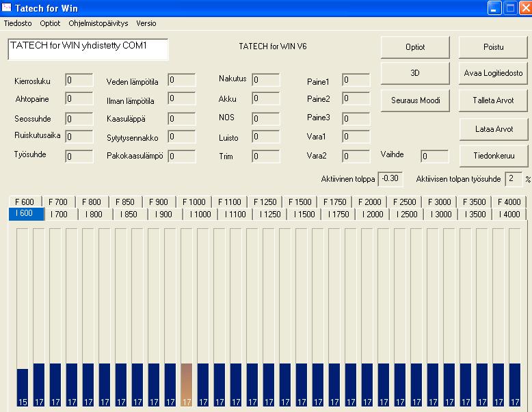Screen dimensions: 532x412
Task: Switch to the F 850 tab
Action: [125, 202]
